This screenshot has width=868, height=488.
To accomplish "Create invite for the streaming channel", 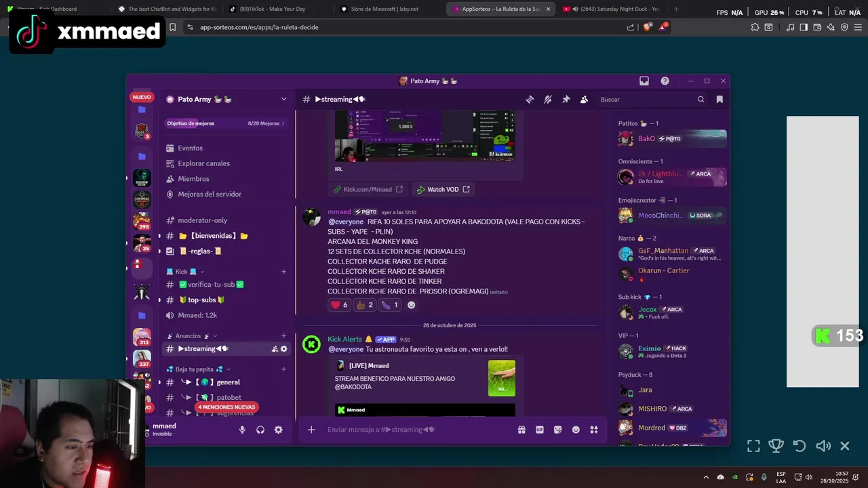I will coord(275,349).
